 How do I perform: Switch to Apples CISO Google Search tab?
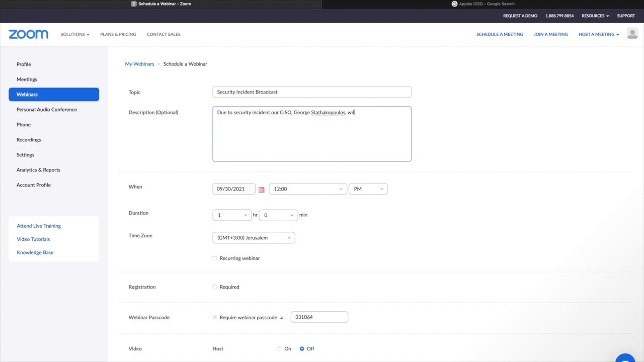coord(483,4)
